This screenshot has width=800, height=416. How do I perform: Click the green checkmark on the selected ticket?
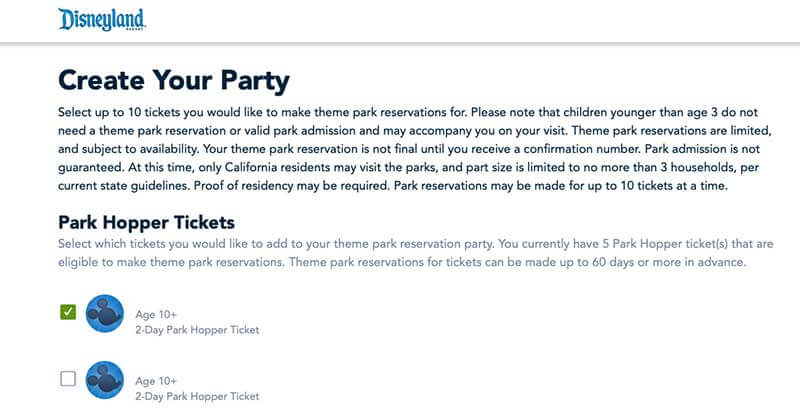tap(68, 312)
